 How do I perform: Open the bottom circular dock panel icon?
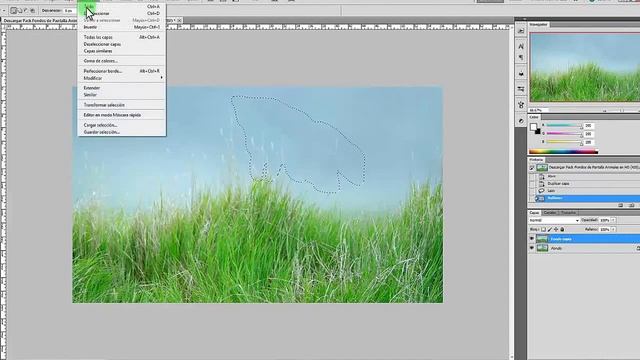pos(521,121)
